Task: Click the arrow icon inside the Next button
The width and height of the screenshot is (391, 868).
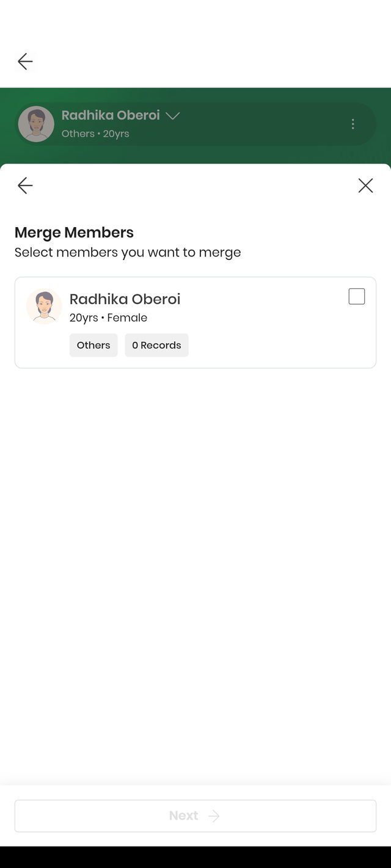Action: [214, 816]
